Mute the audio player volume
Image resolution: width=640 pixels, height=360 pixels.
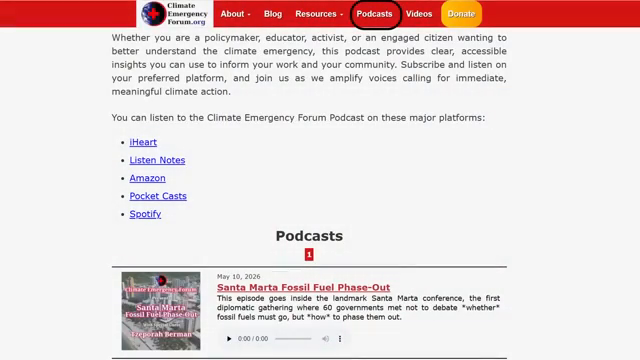[x=325, y=339]
